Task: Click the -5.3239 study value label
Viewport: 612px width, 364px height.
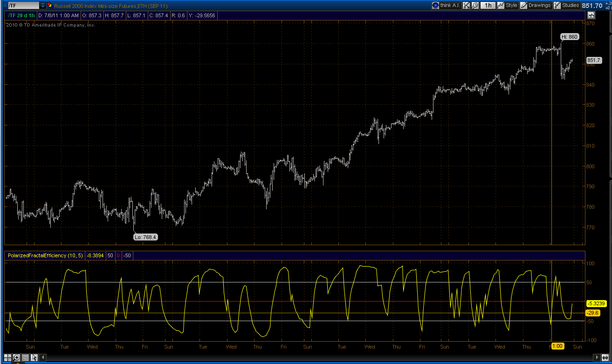Action: pyautogui.click(x=596, y=303)
